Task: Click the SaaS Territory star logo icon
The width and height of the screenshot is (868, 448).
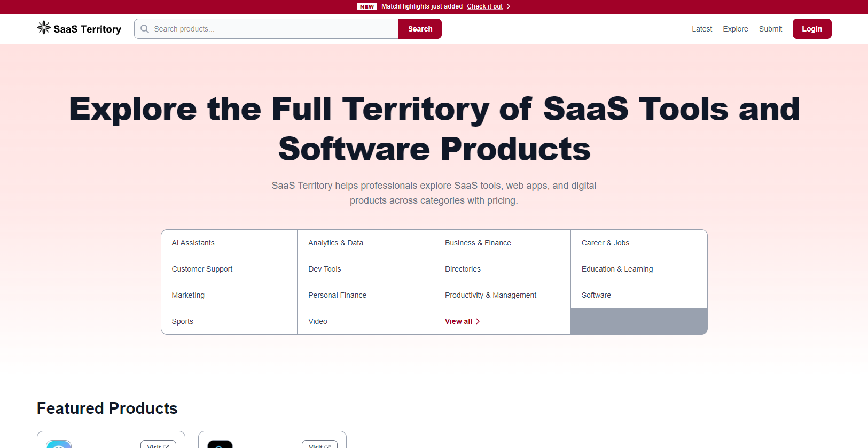Action: (44, 28)
